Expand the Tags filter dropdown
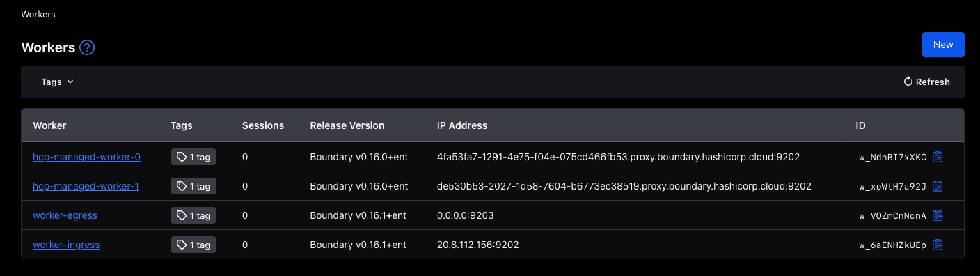 click(x=57, y=82)
